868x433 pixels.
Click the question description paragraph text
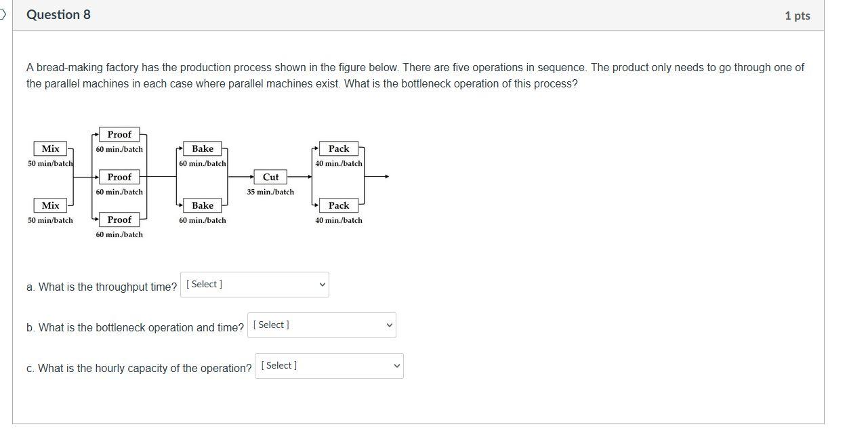pyautogui.click(x=415, y=75)
